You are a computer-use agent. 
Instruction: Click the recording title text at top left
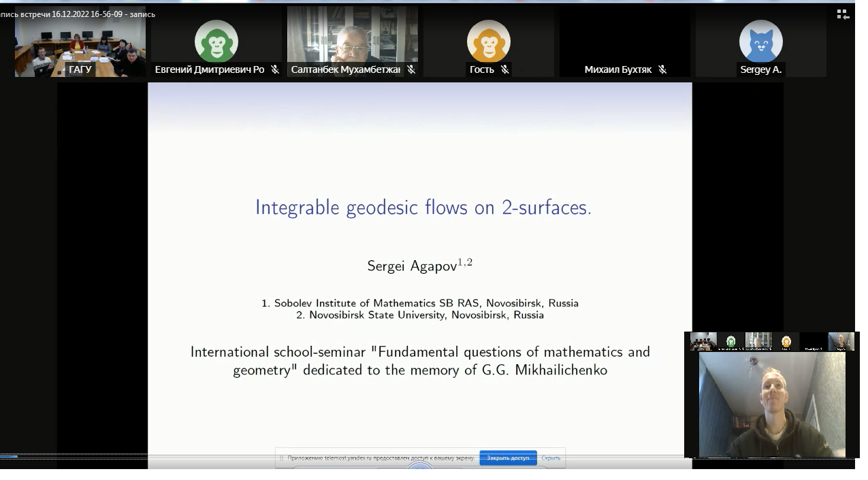click(x=78, y=14)
